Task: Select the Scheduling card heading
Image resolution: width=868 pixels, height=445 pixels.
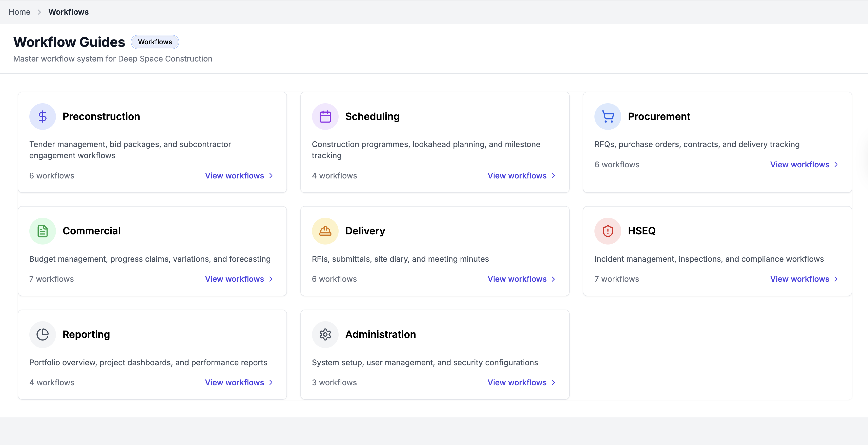Action: [372, 116]
